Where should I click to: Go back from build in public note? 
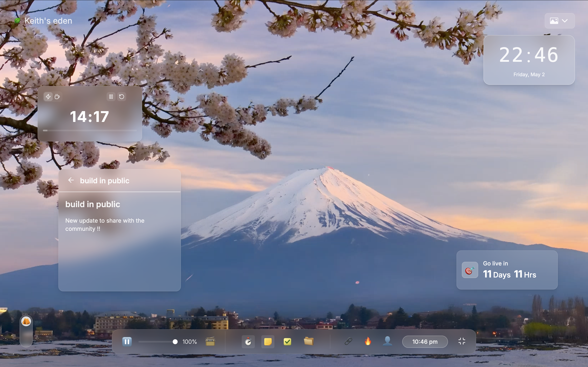[71, 180]
